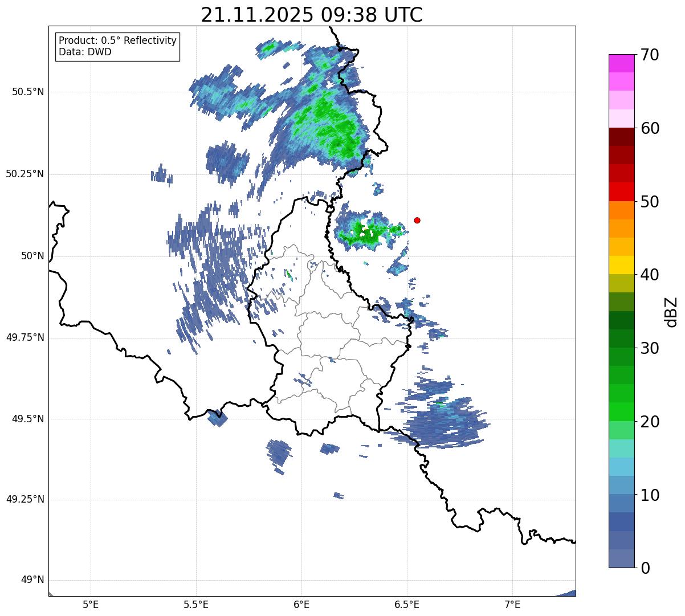Click the 7°E longitude label
Screen dimensions: 685x616
(513, 605)
